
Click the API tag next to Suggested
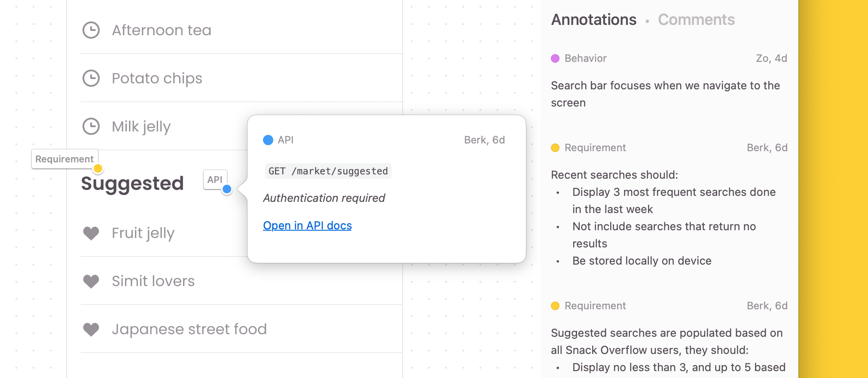[x=214, y=180]
